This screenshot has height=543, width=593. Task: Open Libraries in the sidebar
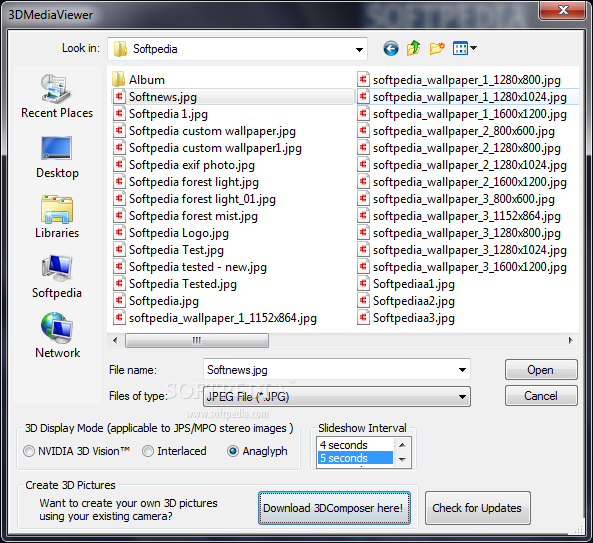click(x=57, y=217)
